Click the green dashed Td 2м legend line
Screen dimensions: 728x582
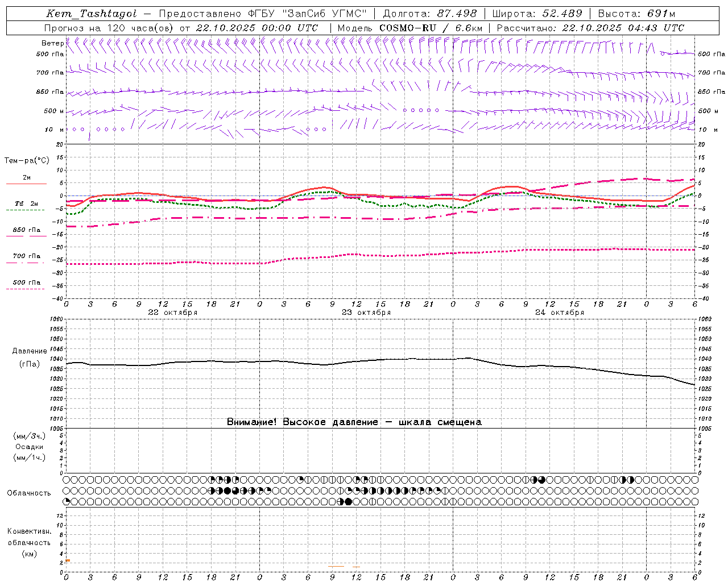tap(25, 210)
